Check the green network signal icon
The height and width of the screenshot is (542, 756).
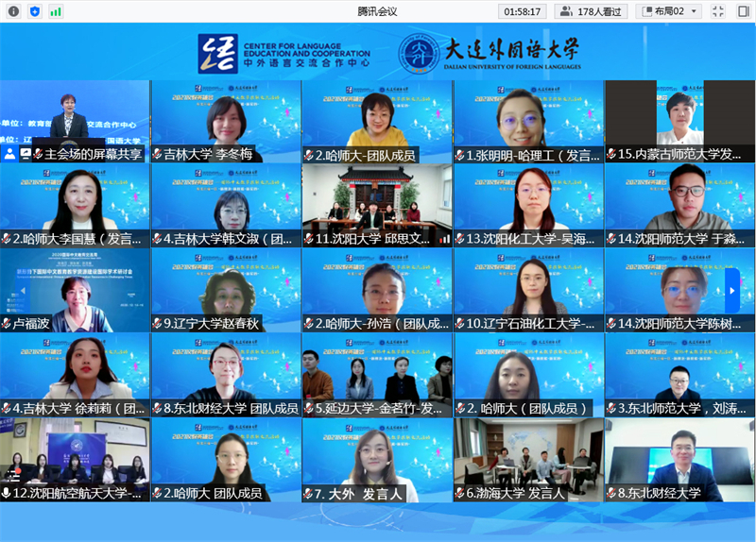[x=56, y=11]
